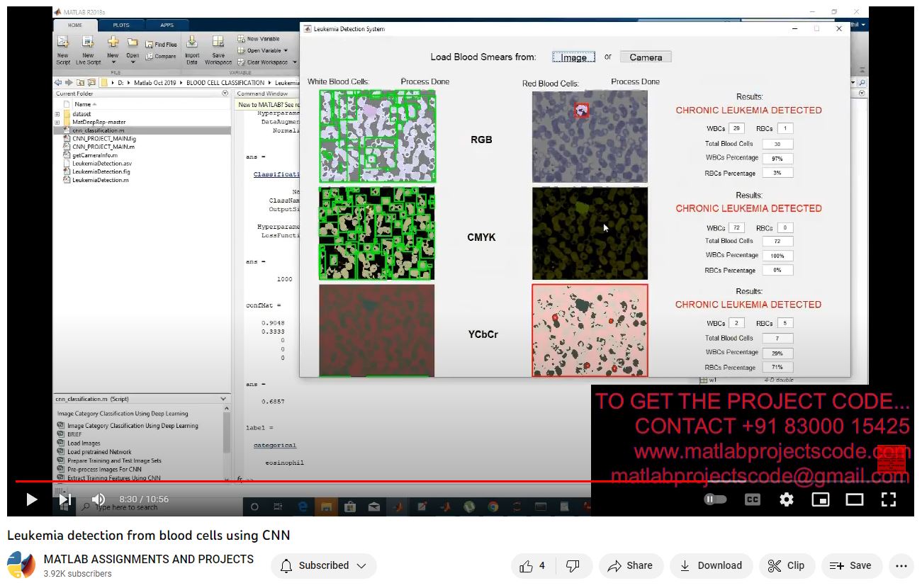Expand the dataset folder in Current Folder
Image resolution: width=922 pixels, height=588 pixels.
point(57,114)
